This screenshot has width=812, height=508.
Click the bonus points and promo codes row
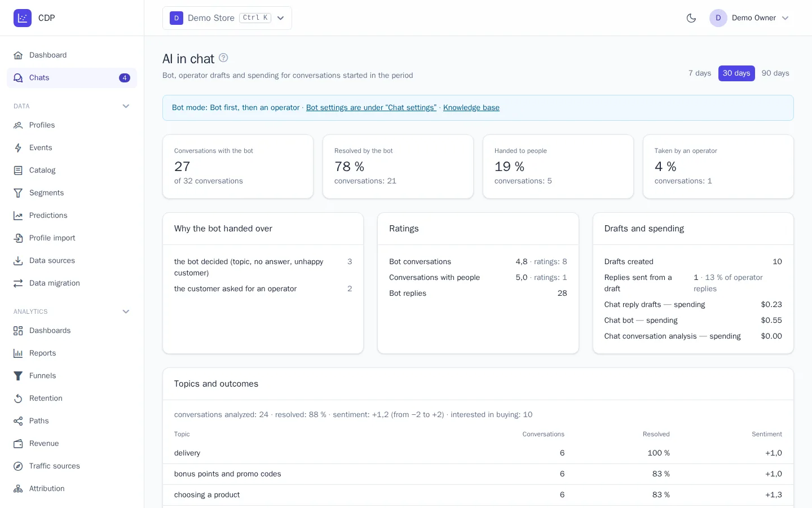click(x=478, y=474)
